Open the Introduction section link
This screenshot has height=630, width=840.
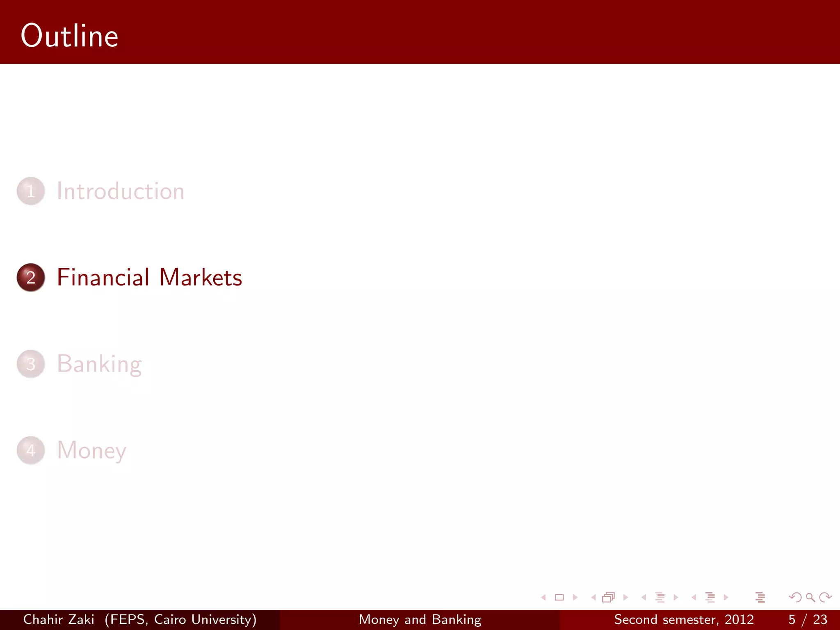coord(121,191)
